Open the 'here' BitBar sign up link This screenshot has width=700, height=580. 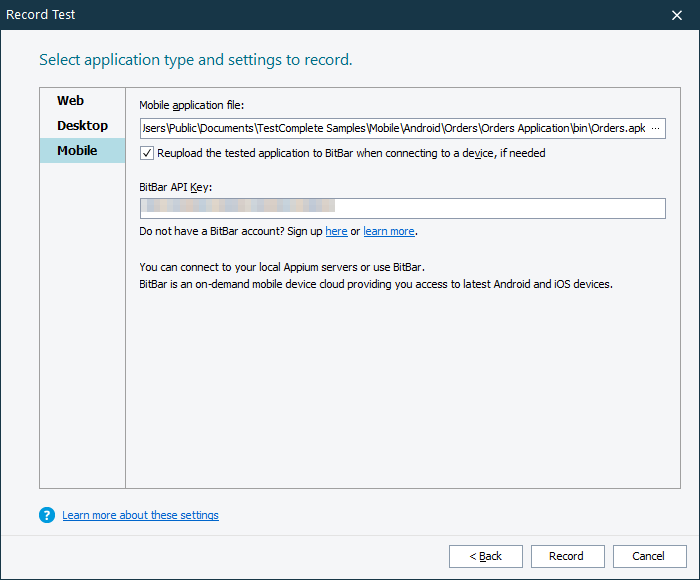(x=336, y=232)
